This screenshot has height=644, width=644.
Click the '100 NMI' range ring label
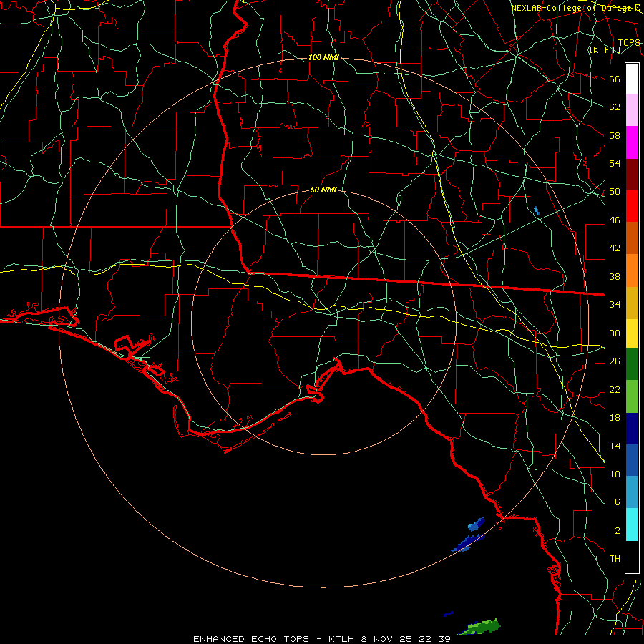point(323,57)
